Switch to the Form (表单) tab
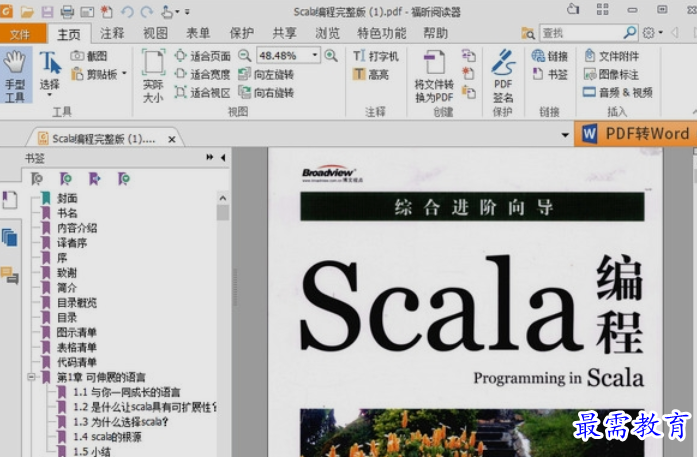This screenshot has width=697, height=457. click(x=198, y=33)
